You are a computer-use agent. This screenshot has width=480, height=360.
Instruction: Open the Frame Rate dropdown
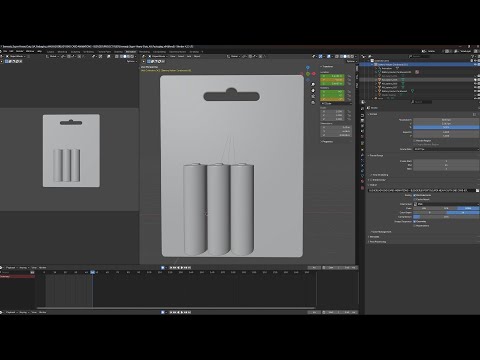446,149
